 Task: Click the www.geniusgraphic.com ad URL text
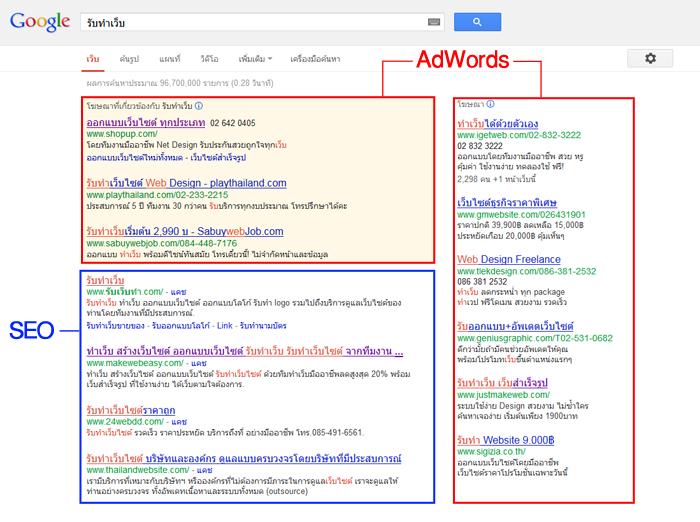535,338
